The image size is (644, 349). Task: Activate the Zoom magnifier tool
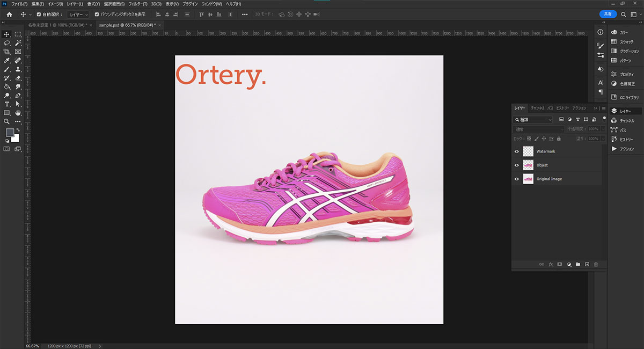point(7,121)
